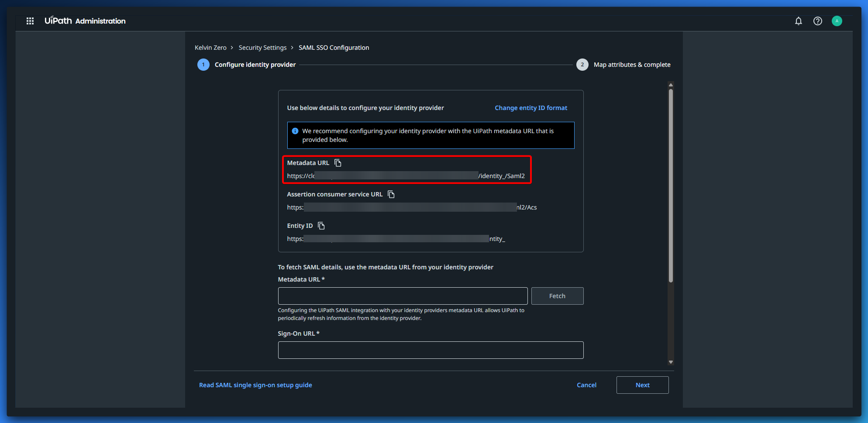
Task: Click the Entity ID URL text
Action: (x=396, y=239)
